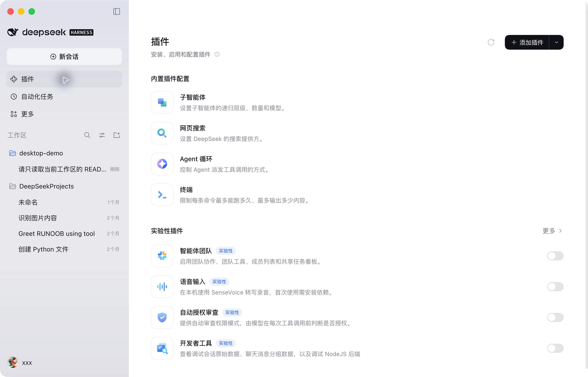Enable the 语音输入 toggle
Screen dimensions: 588x377
coord(555,287)
